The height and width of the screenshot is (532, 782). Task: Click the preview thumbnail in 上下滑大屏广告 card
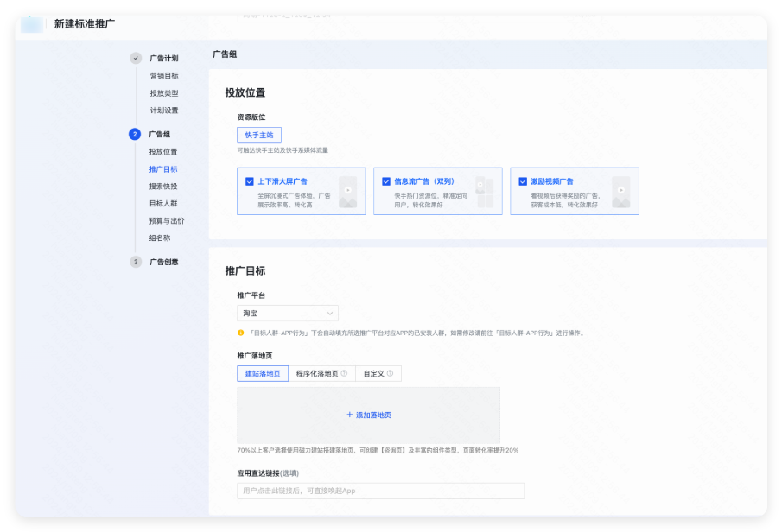coord(347,192)
